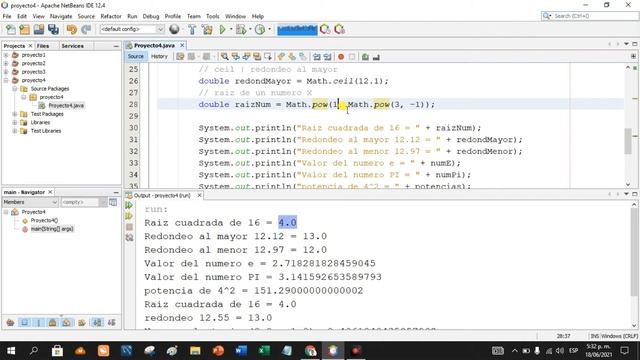Click the Stop red square in Output panel
This screenshot has width=640, height=360.
(x=129, y=227)
